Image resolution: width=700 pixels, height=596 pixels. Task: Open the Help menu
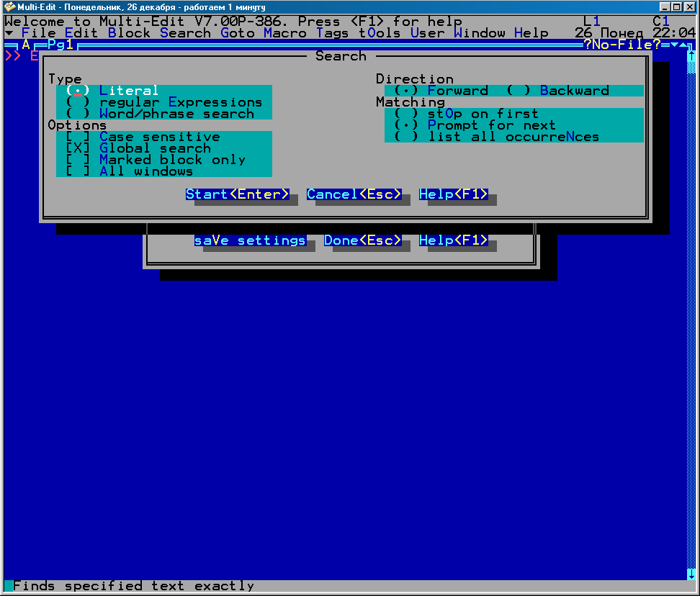[531, 33]
